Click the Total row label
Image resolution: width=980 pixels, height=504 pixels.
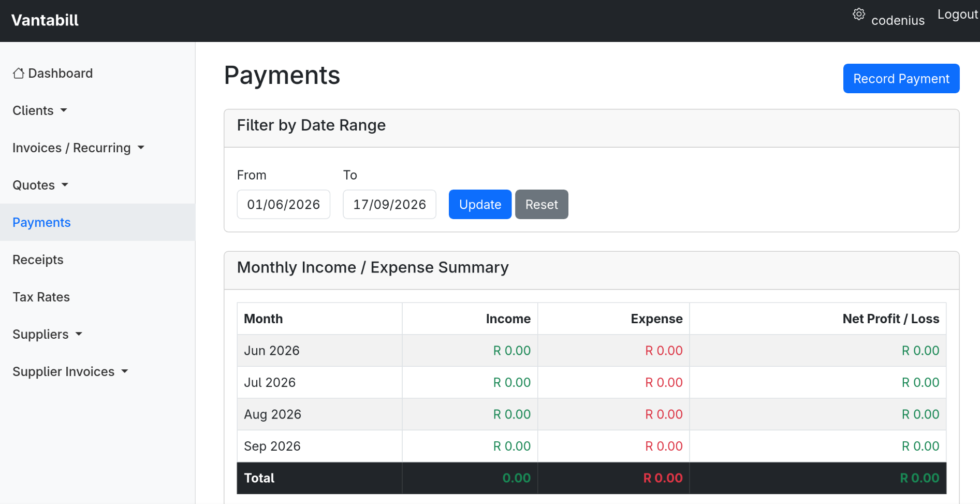click(x=259, y=478)
